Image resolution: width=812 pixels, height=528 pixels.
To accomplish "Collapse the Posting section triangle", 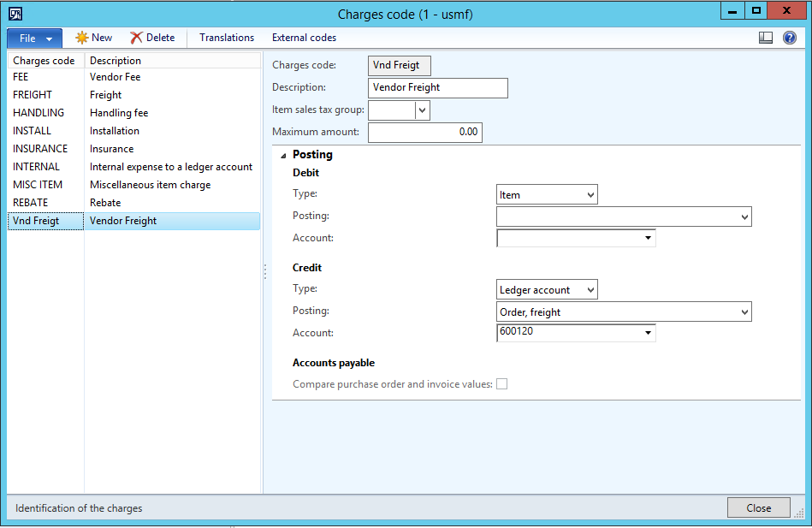I will pos(282,155).
